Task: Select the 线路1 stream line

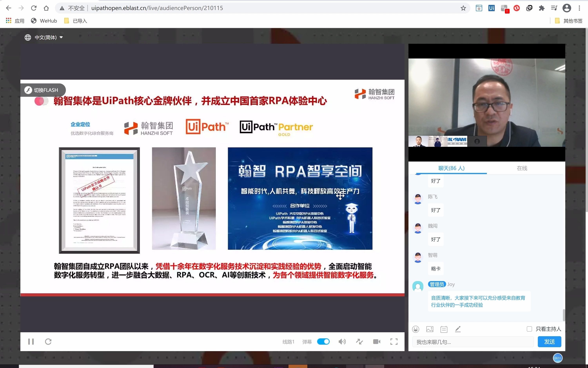Action: 288,342
